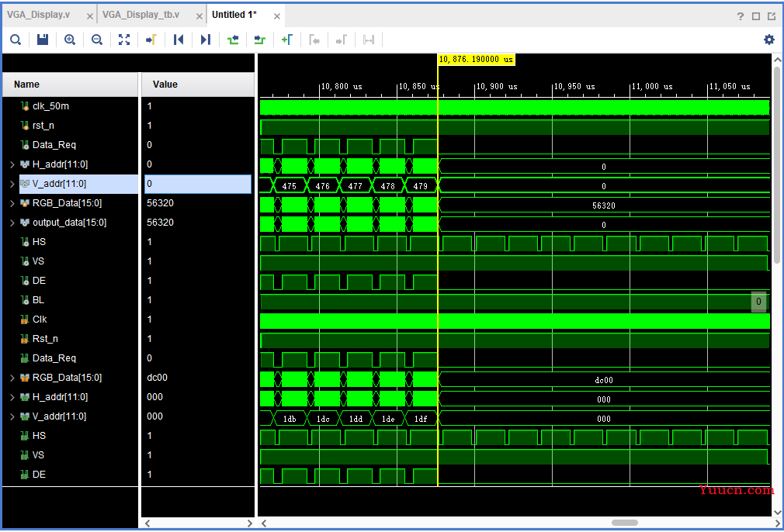Save the waveform configuration
The width and height of the screenshot is (784, 532).
click(43, 40)
